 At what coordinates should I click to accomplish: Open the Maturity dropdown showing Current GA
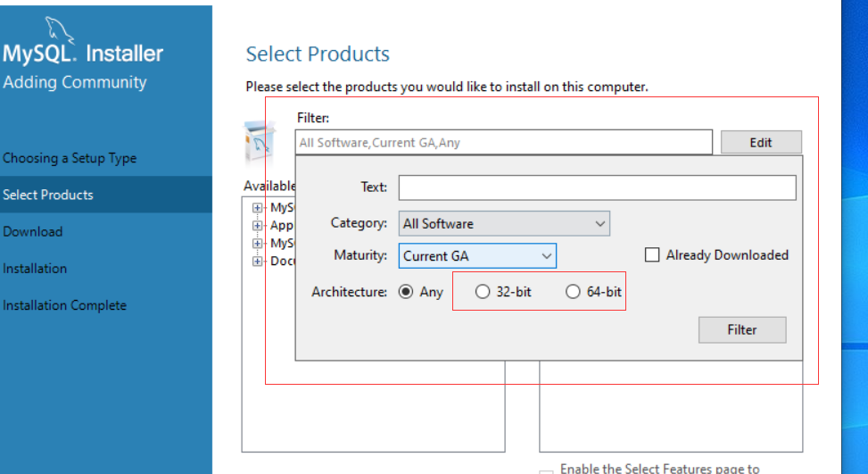coord(477,256)
